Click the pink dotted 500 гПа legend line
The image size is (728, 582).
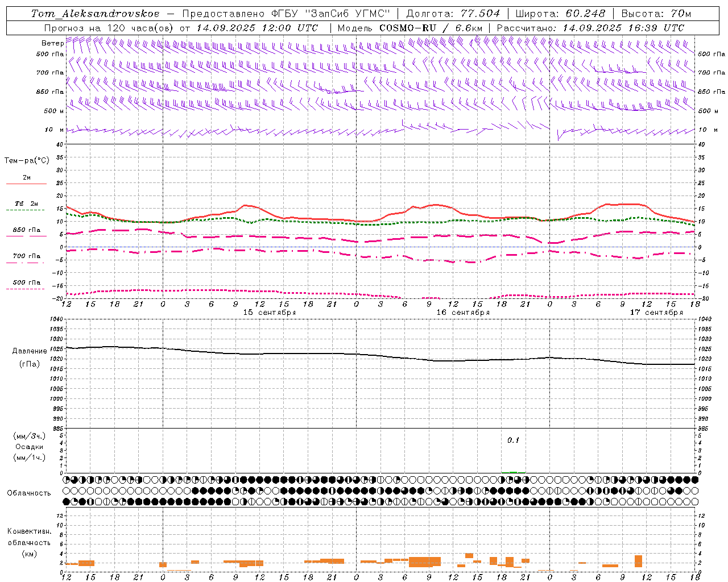pyautogui.click(x=25, y=289)
